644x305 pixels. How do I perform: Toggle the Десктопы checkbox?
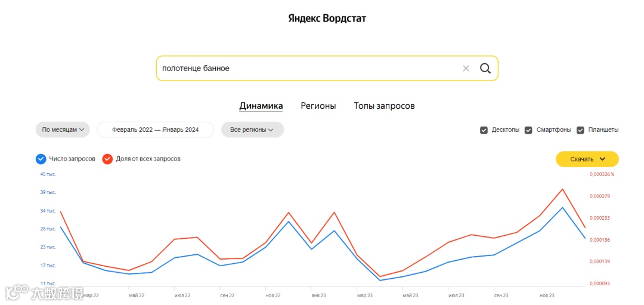pyautogui.click(x=484, y=130)
